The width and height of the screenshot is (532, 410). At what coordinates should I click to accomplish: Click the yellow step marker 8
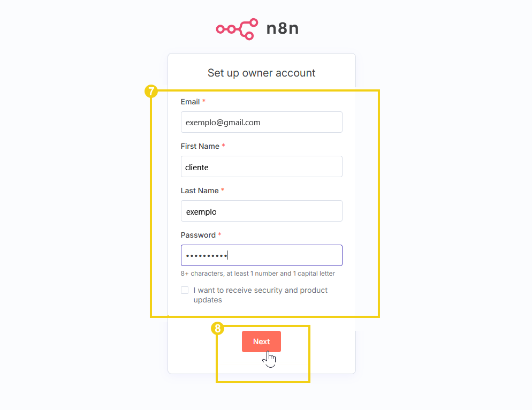218,329
